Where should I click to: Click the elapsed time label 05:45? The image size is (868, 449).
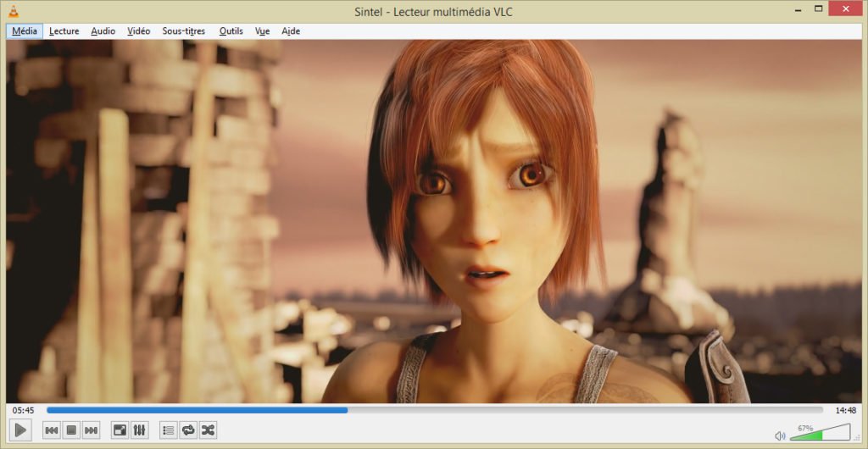click(23, 410)
